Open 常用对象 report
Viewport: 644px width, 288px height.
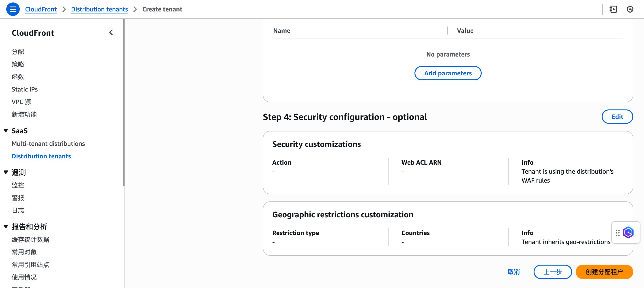click(x=24, y=252)
